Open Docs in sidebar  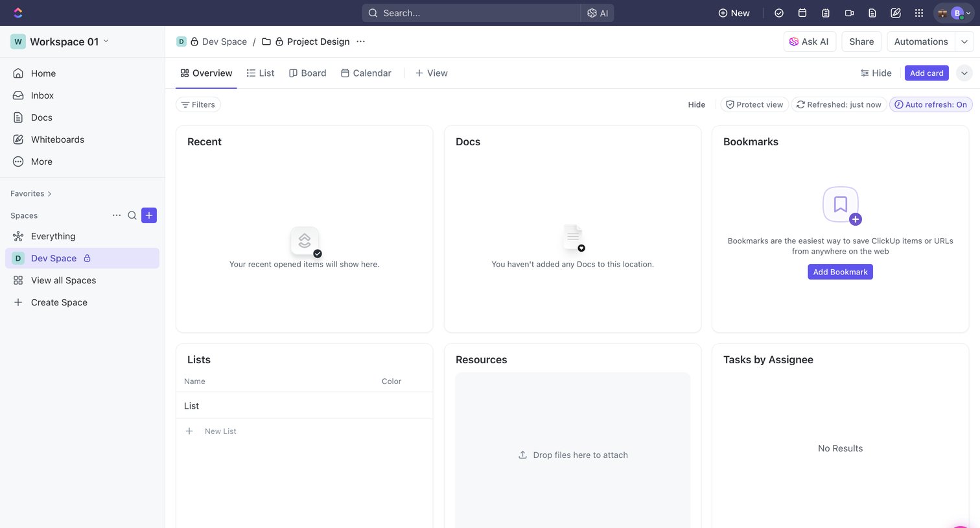click(82, 117)
